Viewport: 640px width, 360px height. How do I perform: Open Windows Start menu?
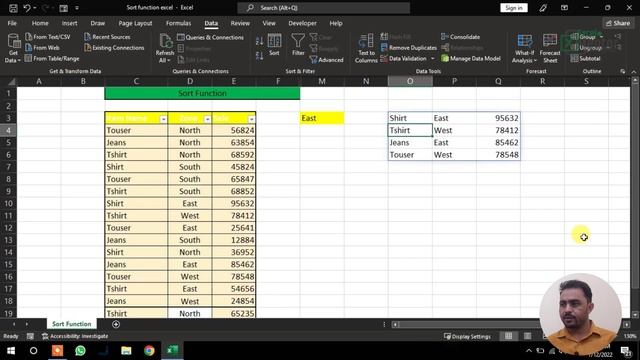pyautogui.click(x=11, y=351)
